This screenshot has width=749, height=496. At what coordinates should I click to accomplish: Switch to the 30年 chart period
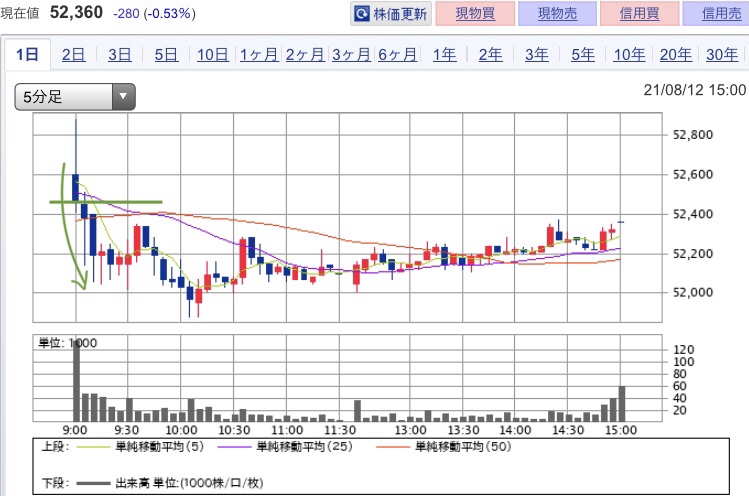click(722, 55)
